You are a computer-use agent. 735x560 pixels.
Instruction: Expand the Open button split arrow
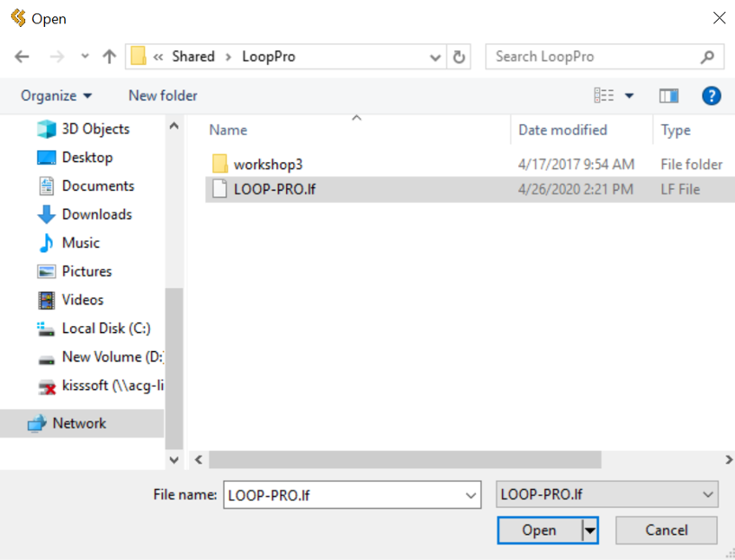pyautogui.click(x=590, y=531)
